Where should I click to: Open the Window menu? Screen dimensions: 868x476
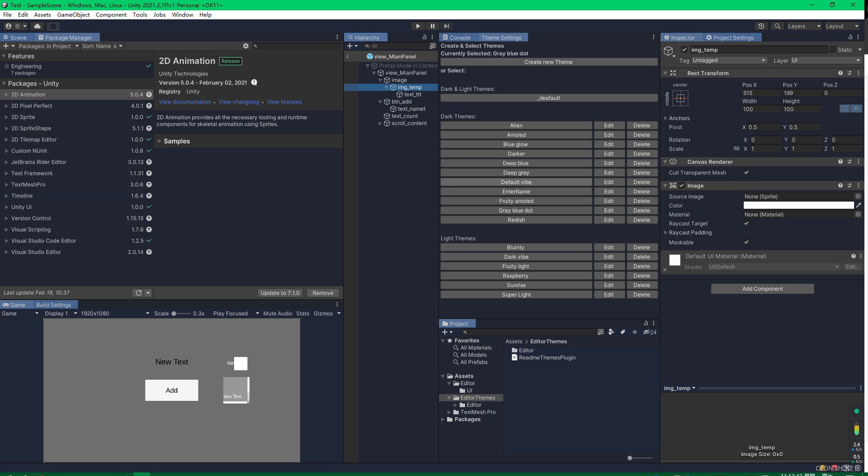(182, 15)
